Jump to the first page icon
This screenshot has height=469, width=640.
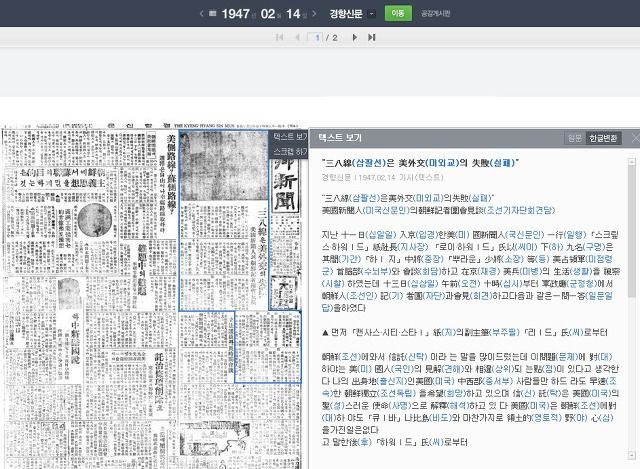tap(279, 38)
